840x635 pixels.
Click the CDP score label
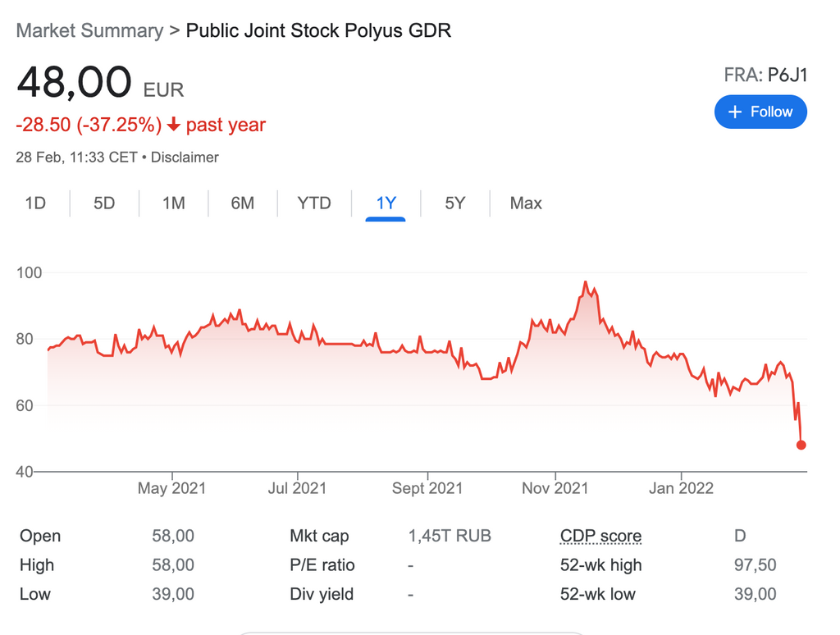(x=600, y=536)
